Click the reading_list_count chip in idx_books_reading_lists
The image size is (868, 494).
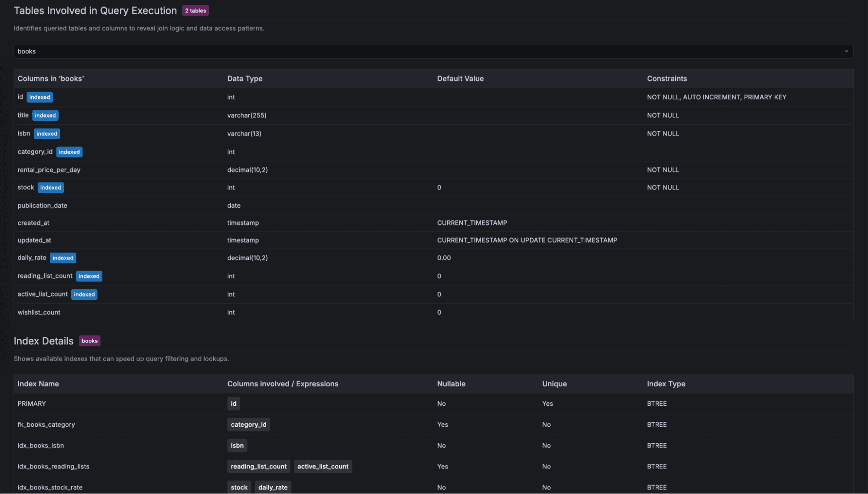point(258,466)
